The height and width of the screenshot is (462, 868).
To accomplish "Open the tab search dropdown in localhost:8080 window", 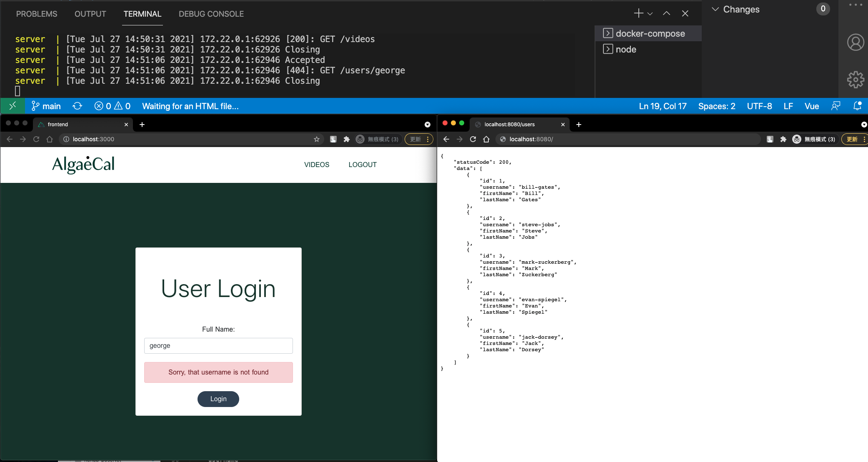I will coord(864,125).
